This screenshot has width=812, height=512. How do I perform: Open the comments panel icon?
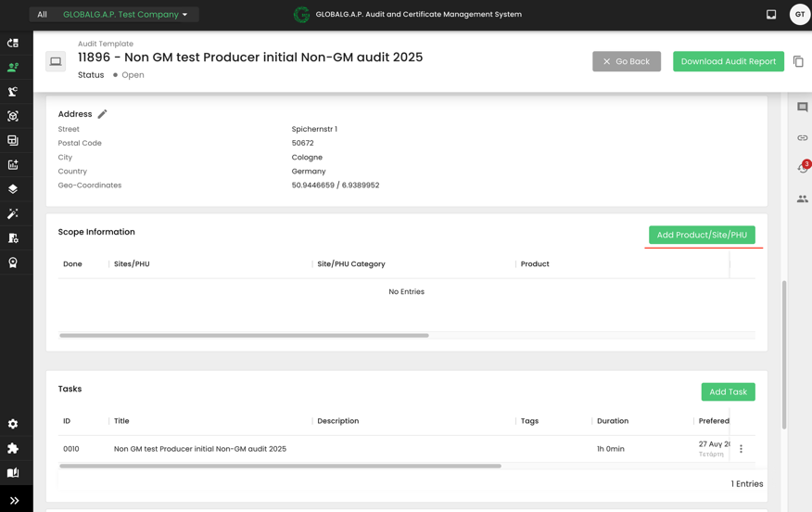point(802,108)
